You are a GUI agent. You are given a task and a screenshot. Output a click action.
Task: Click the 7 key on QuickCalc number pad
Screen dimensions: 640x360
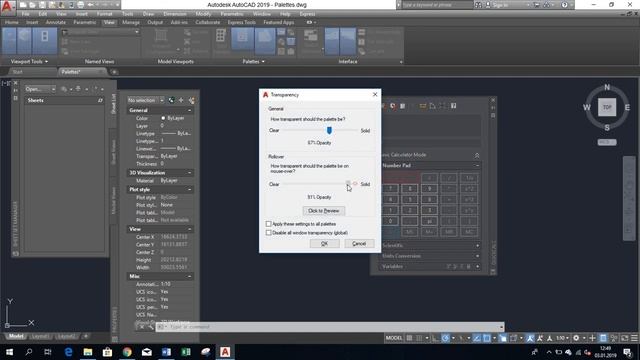tap(390, 189)
